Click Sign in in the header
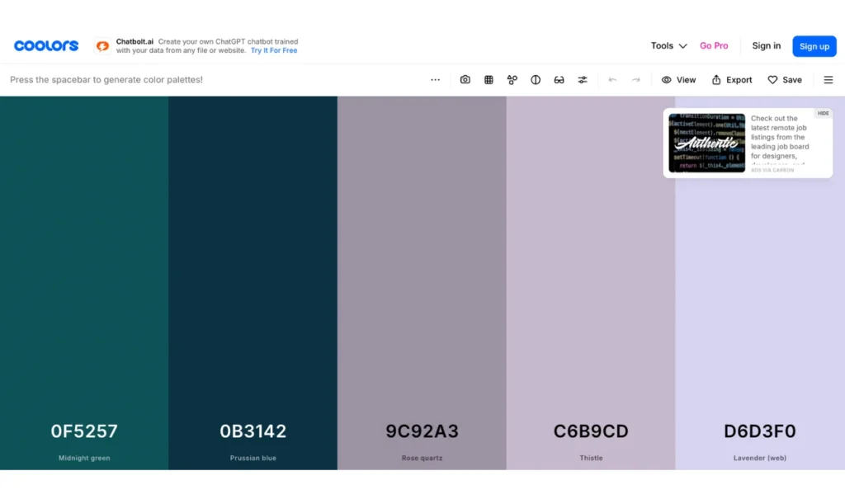Viewport: 845px width, 504px height. pyautogui.click(x=766, y=46)
